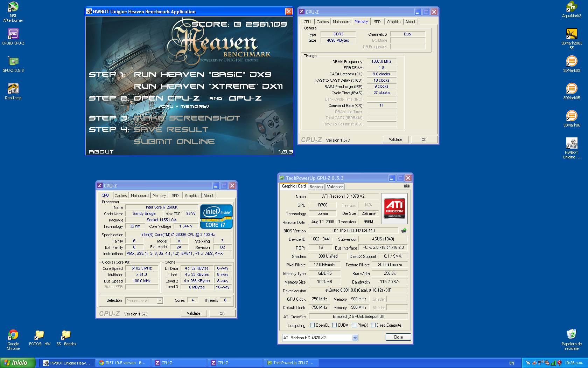Toggle CUDA checkbox in GPU-Z
Image resolution: width=588 pixels, height=368 pixels.
pos(334,325)
